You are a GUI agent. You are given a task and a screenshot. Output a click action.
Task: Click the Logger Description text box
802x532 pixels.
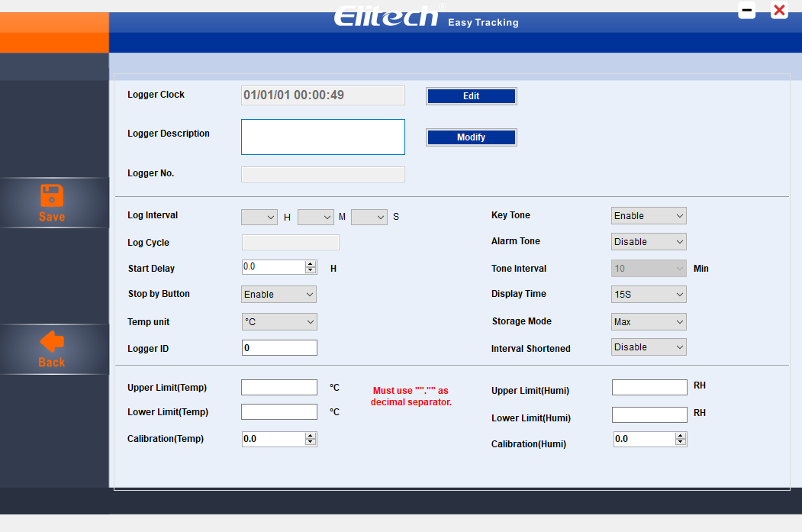tap(323, 137)
